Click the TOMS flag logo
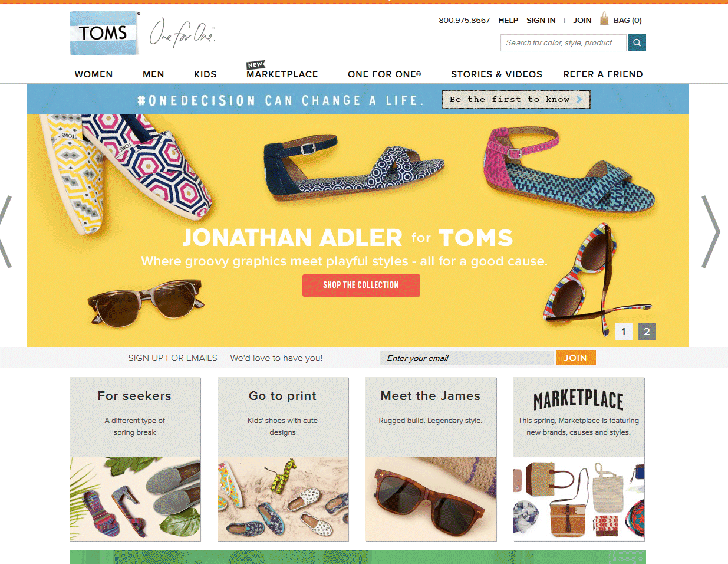728x564 pixels. click(104, 33)
